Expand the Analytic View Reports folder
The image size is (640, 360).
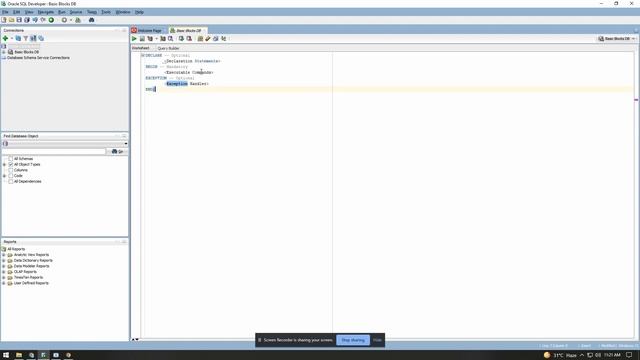point(4,255)
